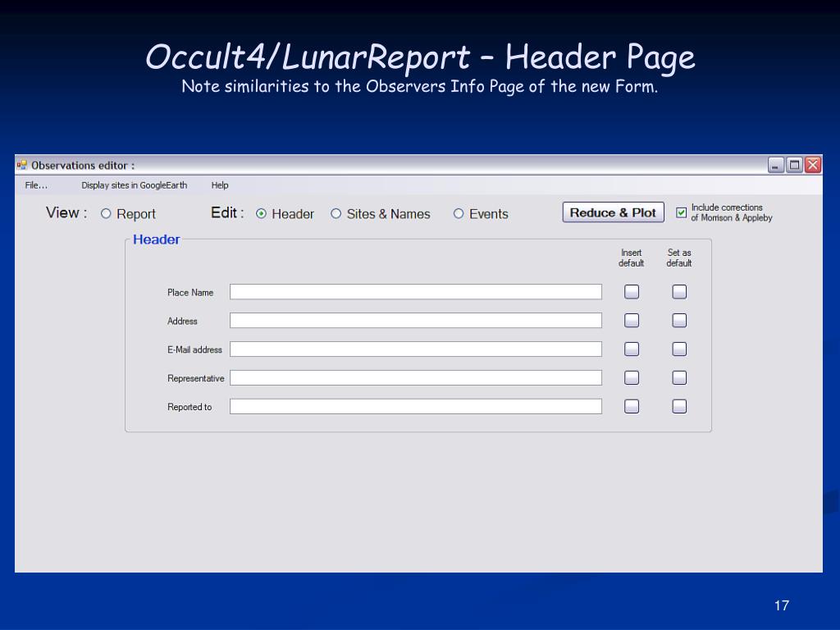Click the Set as default column heading
This screenshot has width=840, height=630.
(679, 258)
